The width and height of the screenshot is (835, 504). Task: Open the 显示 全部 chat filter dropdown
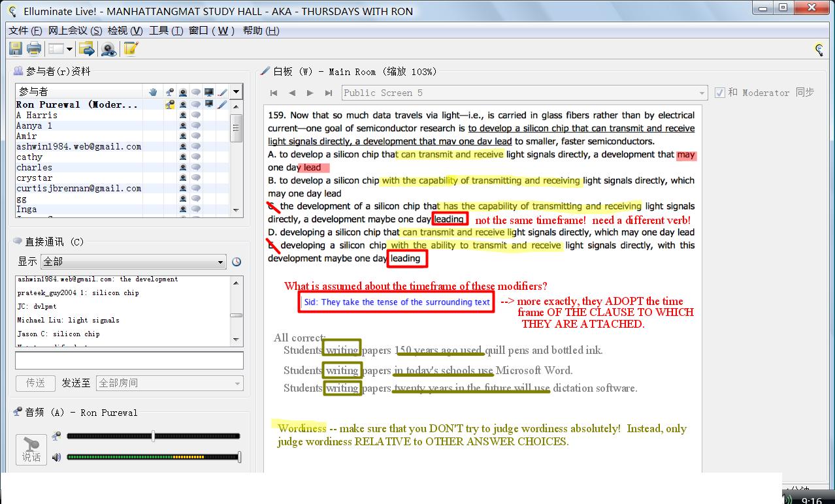click(x=133, y=261)
